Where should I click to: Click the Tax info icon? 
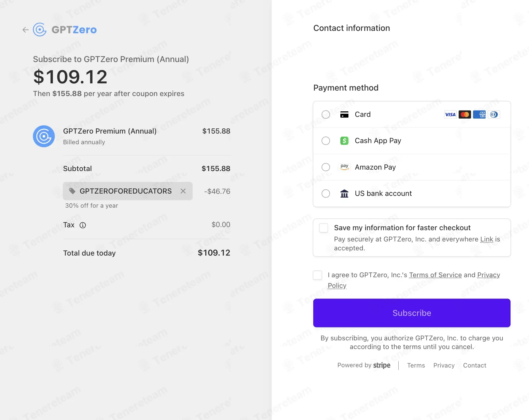pyautogui.click(x=83, y=225)
